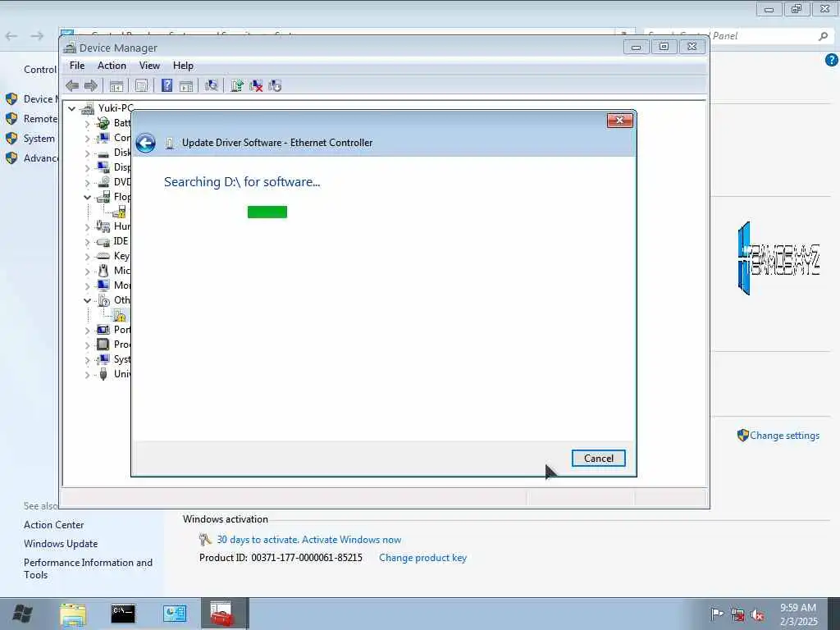Click the network tray icon
The image size is (840, 630).
(737, 615)
